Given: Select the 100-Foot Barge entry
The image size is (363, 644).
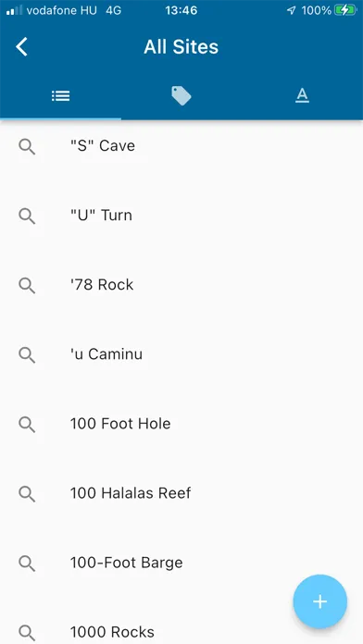Looking at the screenshot, I should pos(181,563).
